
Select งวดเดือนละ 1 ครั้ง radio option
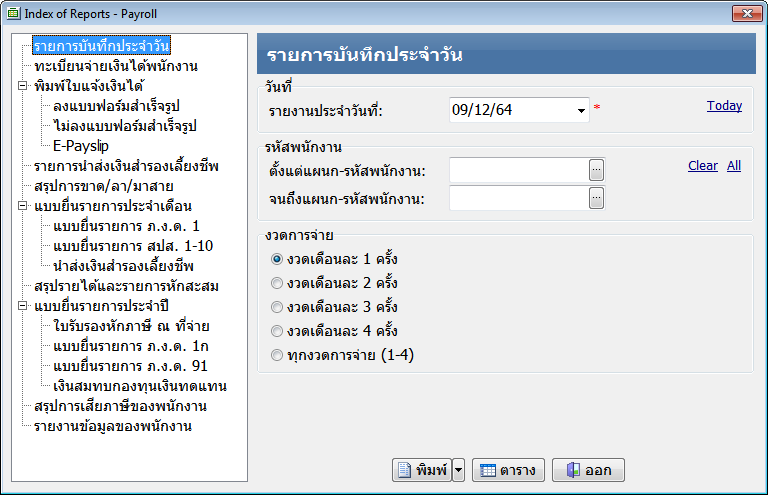[x=277, y=259]
